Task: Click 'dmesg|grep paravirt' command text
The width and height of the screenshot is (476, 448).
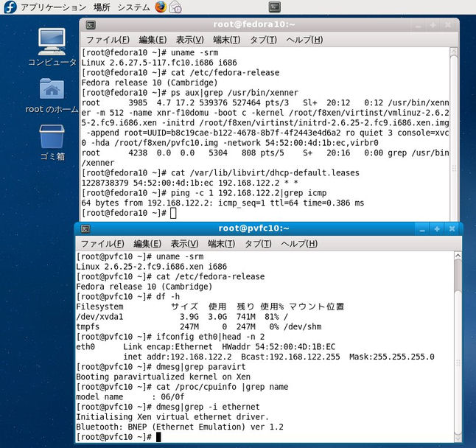Action: point(200,367)
